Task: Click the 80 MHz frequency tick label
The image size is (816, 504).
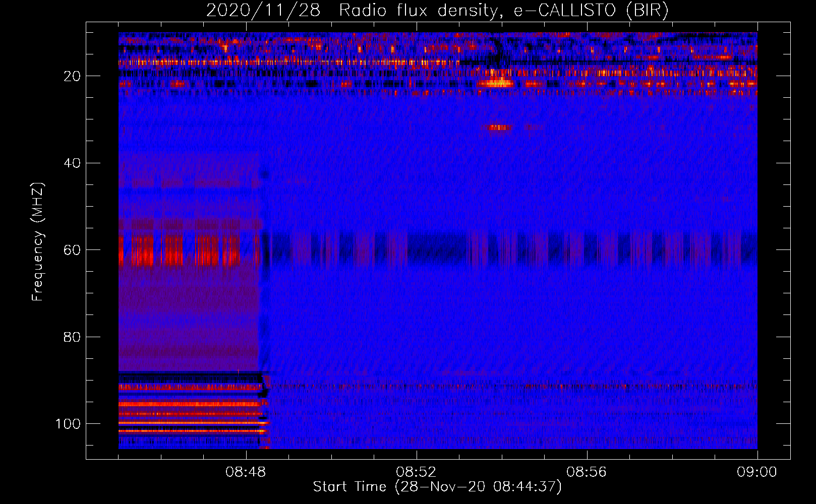Action: tap(72, 337)
